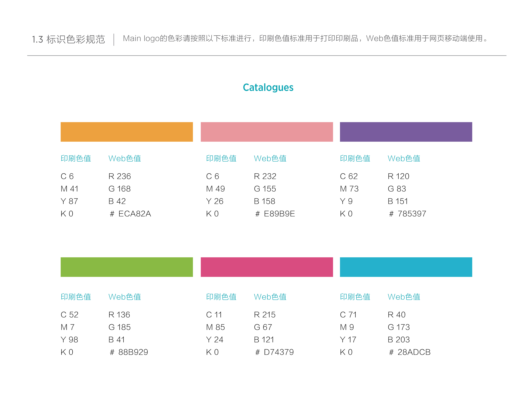Click the R 120 value

[x=399, y=176]
